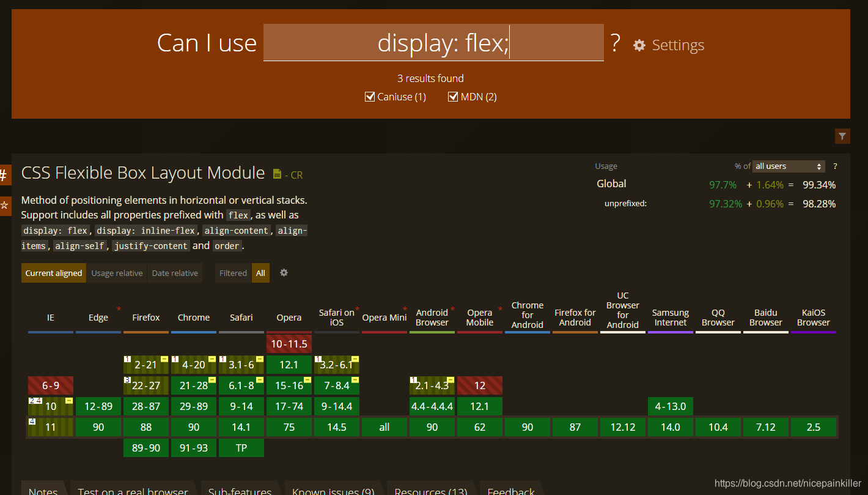Select the KaiOS Browser 2.5 cell
868x495 pixels.
coord(814,427)
